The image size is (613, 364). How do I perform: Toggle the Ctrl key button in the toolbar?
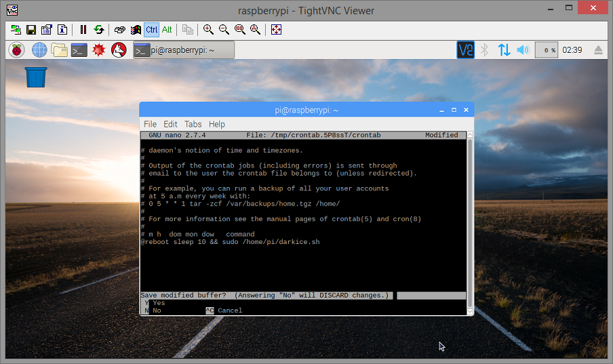[x=151, y=30]
